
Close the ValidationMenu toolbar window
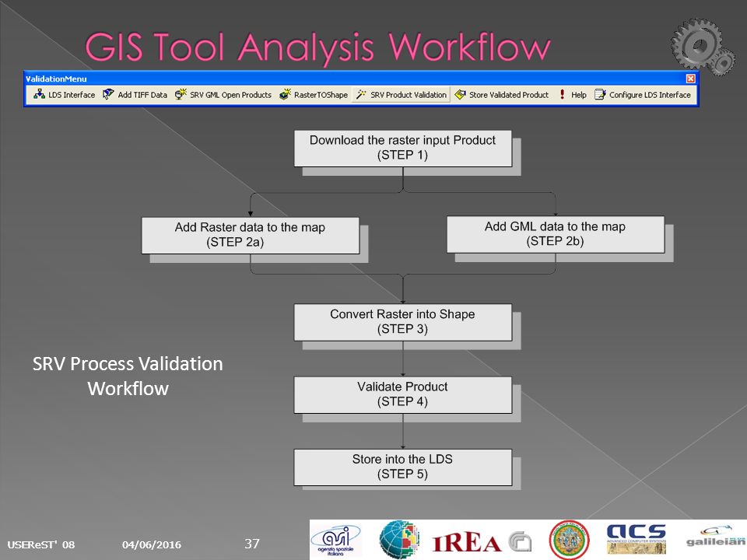point(690,79)
